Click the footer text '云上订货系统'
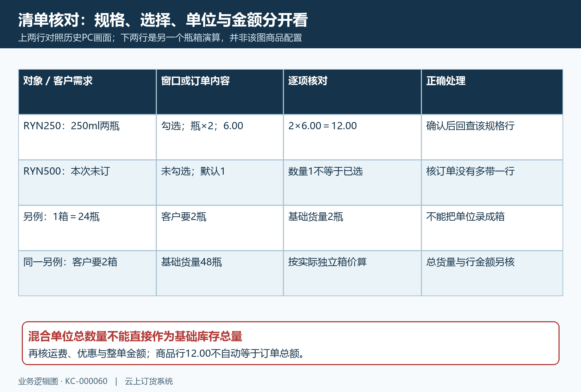Viewport: 581px width, 392px height. click(x=149, y=381)
